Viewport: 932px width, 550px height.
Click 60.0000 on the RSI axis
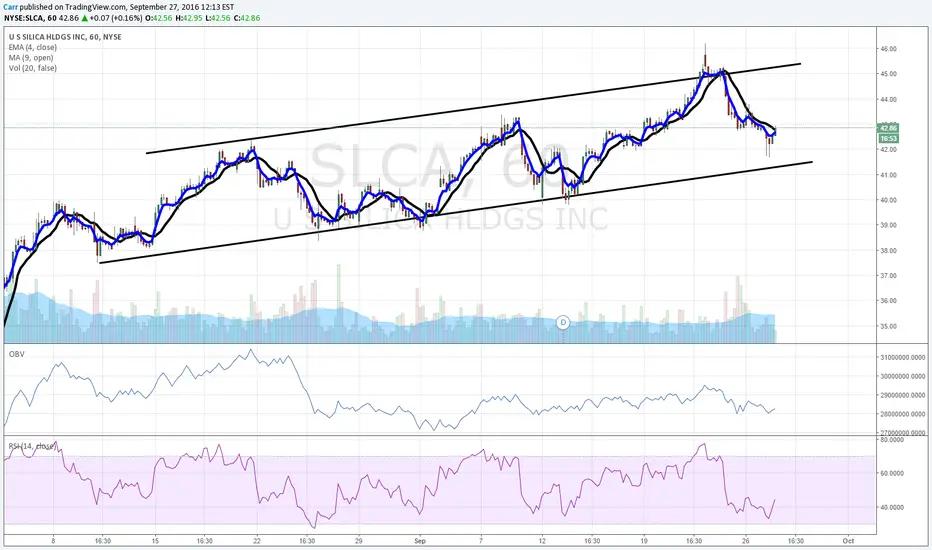892,473
